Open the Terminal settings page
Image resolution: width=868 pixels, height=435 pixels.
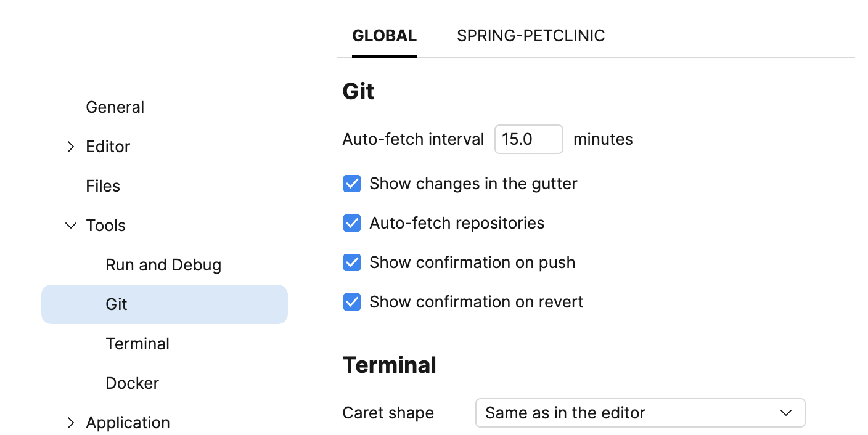137,343
